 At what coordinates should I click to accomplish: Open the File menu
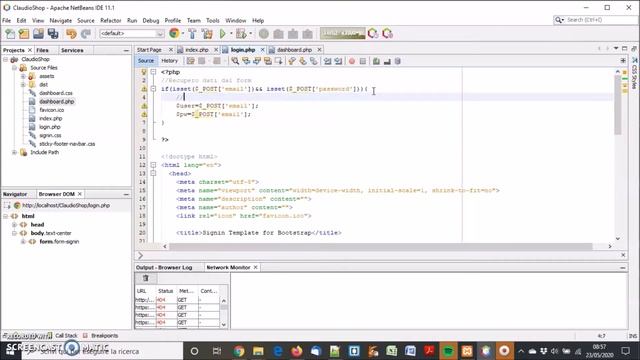[7, 20]
